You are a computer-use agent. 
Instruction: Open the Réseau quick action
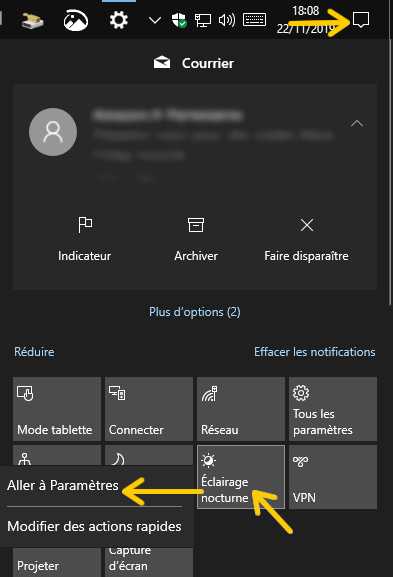tap(241, 408)
